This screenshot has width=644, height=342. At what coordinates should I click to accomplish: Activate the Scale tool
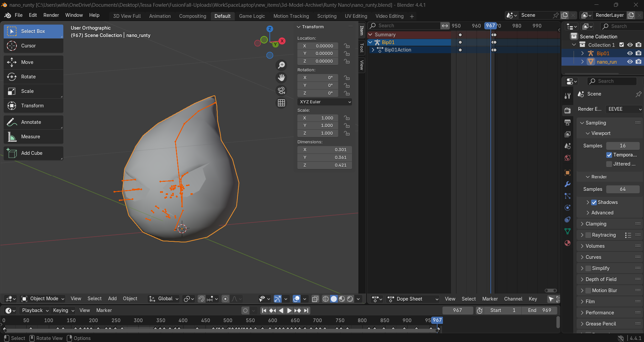pos(33,91)
